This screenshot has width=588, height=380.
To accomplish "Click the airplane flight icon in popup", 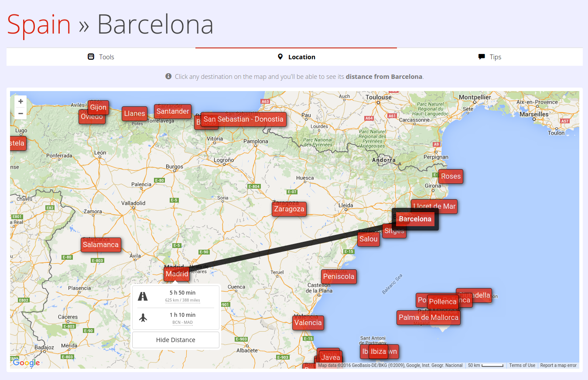I will coord(143,318).
